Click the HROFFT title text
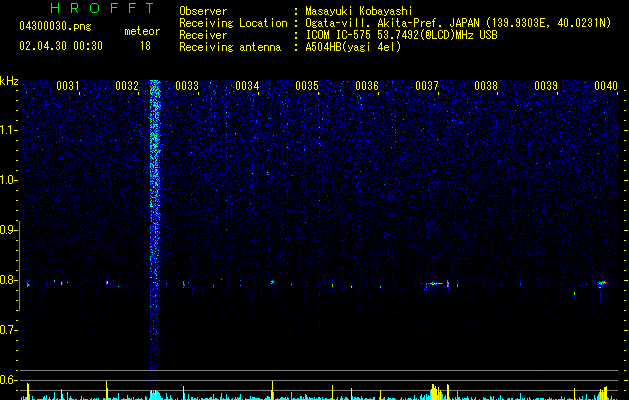 click(102, 8)
